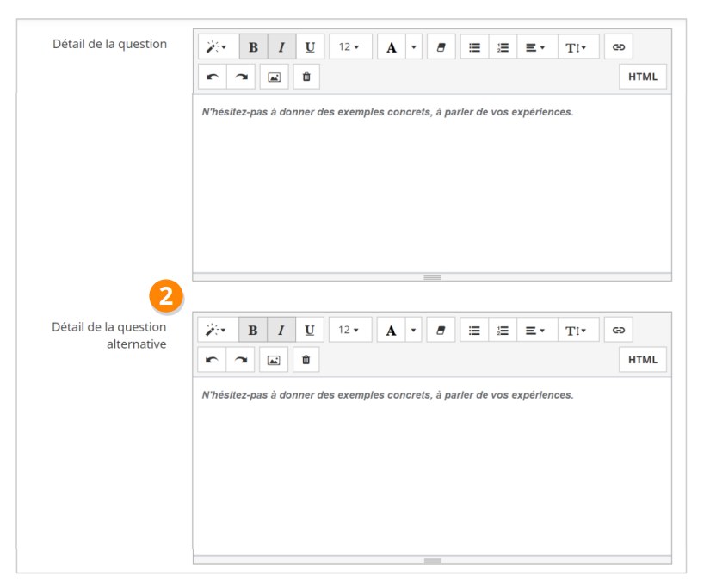Switch first editor to HTML view

[x=642, y=77]
